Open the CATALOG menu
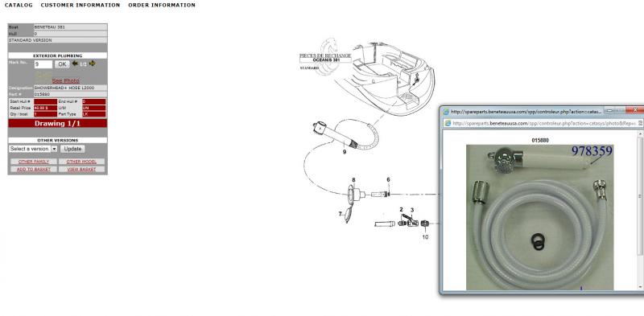The height and width of the screenshot is (316, 644). tap(19, 5)
